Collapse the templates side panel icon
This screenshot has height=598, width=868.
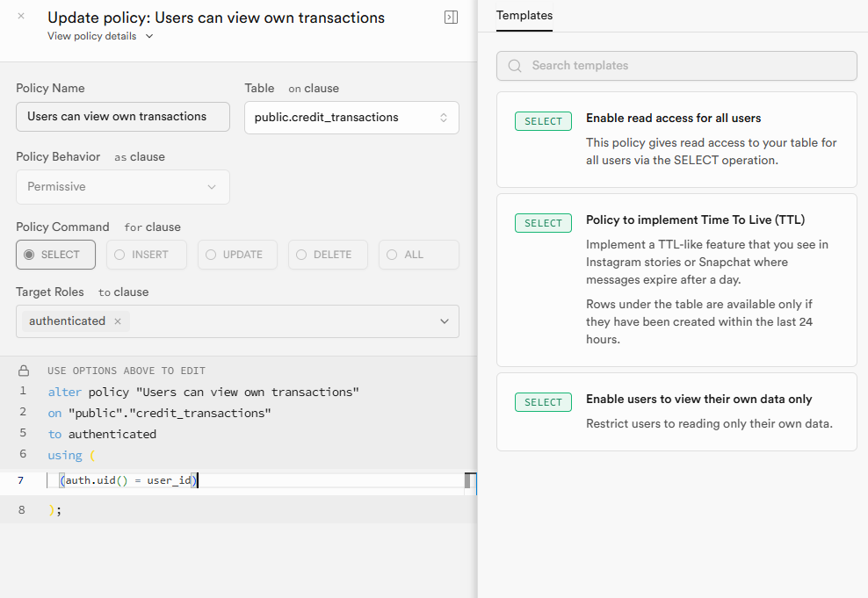click(x=451, y=18)
